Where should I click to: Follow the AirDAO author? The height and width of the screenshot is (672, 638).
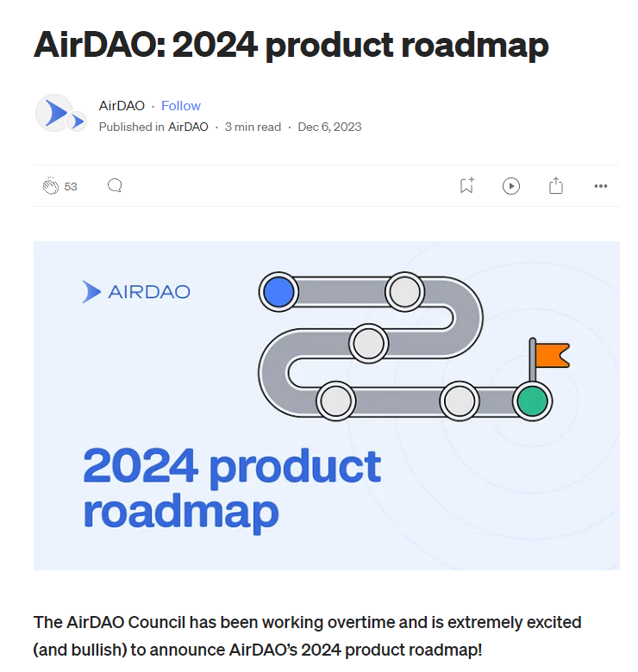tap(181, 105)
